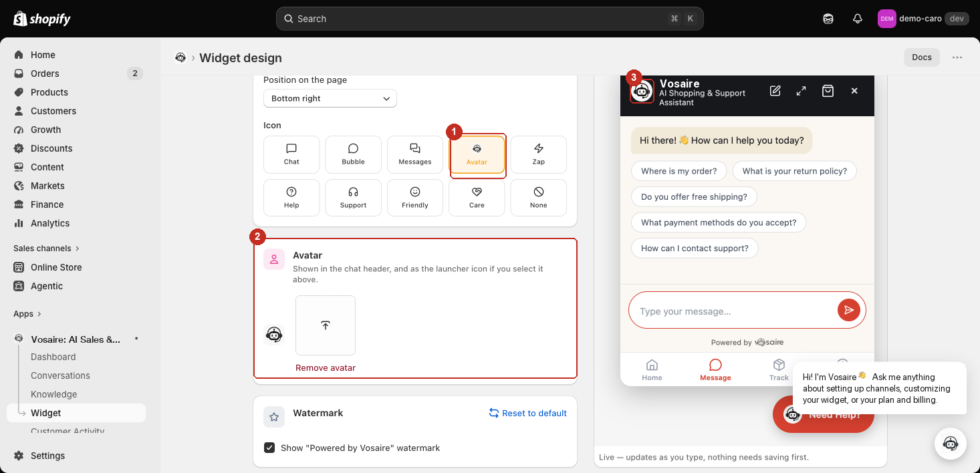Toggle the Powered by Vosaire watermark checkbox
Image resolution: width=980 pixels, height=473 pixels.
coord(269,448)
